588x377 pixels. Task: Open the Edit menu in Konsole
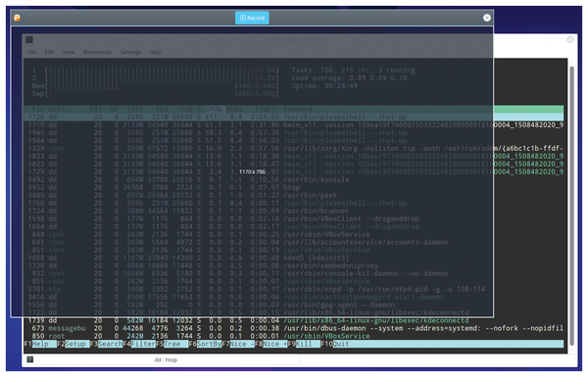click(x=49, y=52)
